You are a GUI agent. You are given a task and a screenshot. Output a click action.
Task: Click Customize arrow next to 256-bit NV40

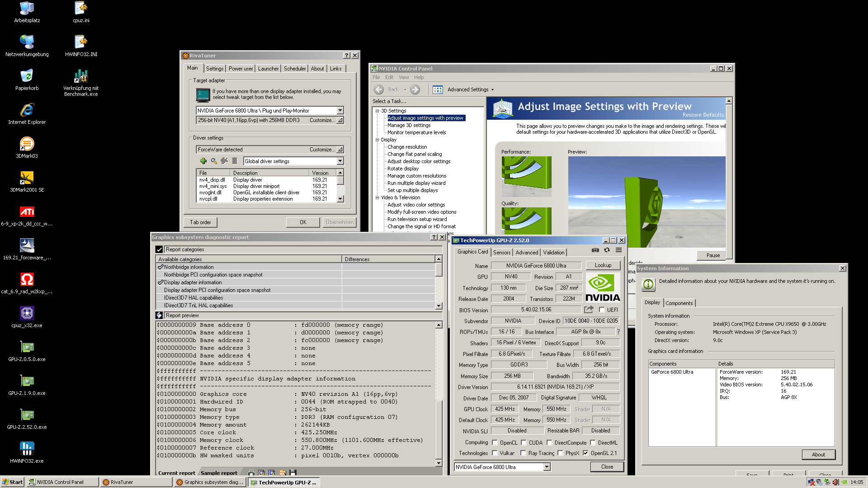(340, 120)
